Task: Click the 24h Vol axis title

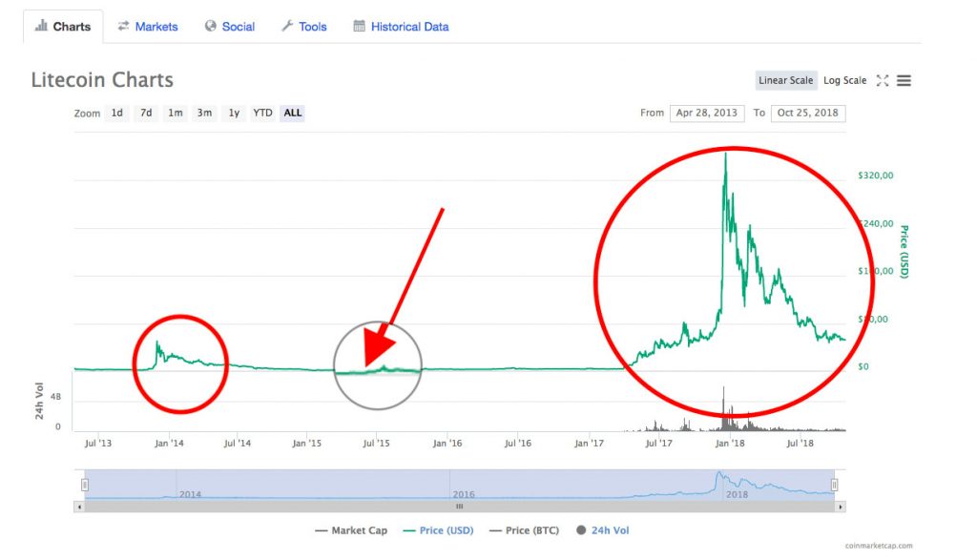Action: pyautogui.click(x=39, y=401)
